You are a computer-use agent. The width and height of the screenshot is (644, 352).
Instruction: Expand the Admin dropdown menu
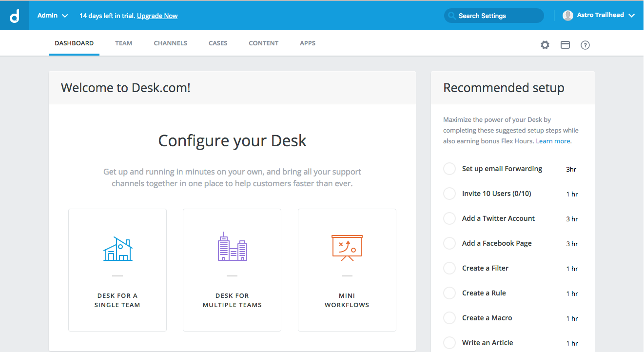53,16
